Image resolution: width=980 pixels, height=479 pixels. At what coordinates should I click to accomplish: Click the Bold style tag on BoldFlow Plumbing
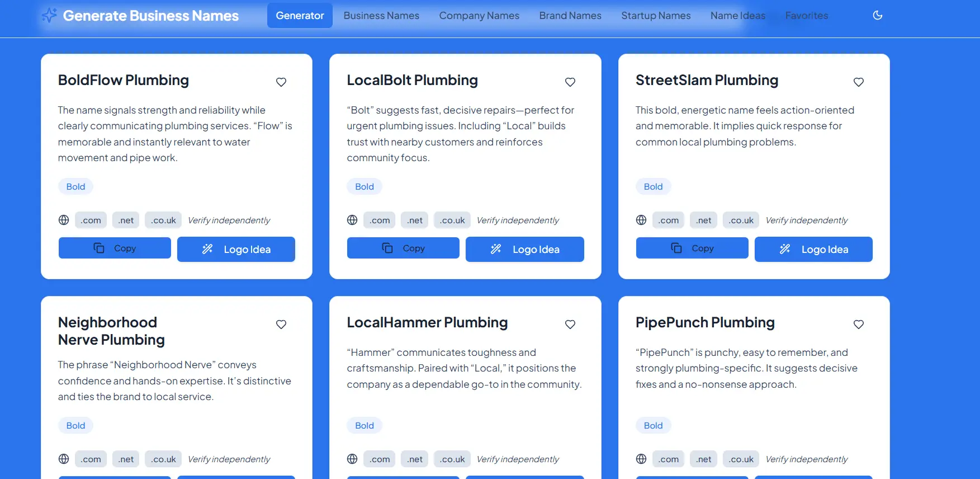(x=75, y=186)
